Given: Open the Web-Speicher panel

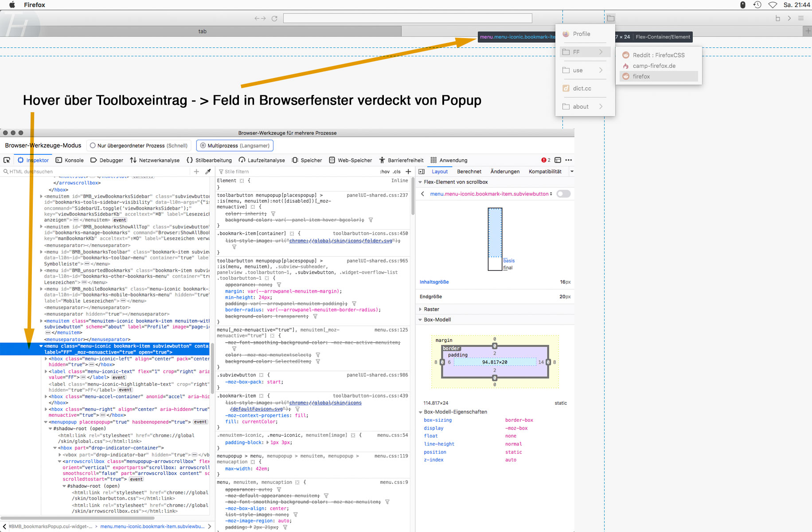Looking at the screenshot, I should click(x=351, y=160).
